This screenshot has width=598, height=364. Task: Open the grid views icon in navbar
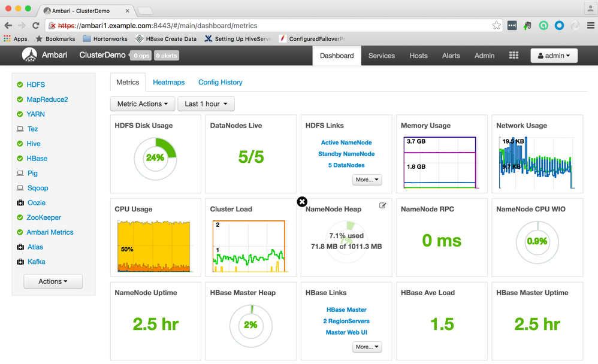(514, 55)
